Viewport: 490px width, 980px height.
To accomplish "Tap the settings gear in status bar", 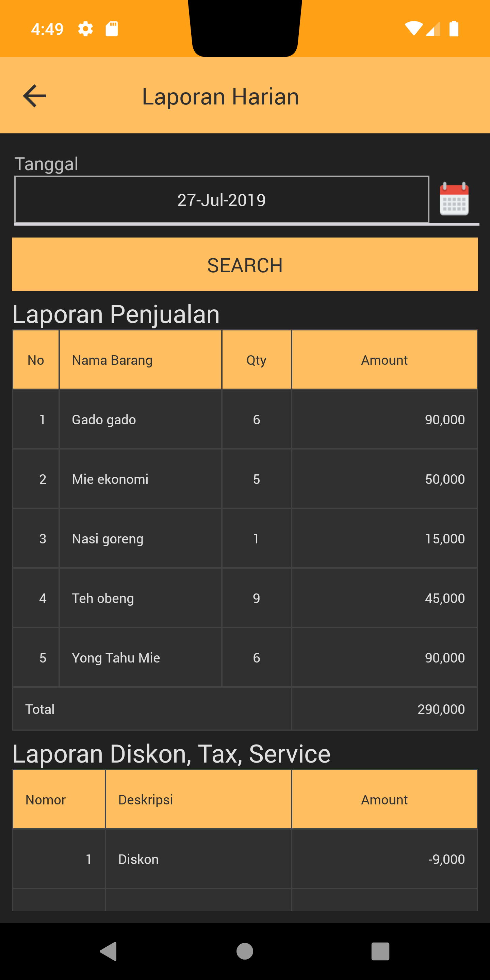I will click(85, 29).
